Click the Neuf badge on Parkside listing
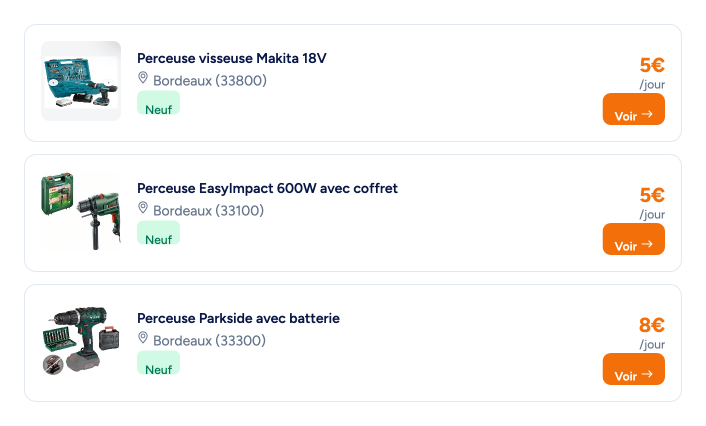This screenshot has width=706, height=426. pos(158,369)
